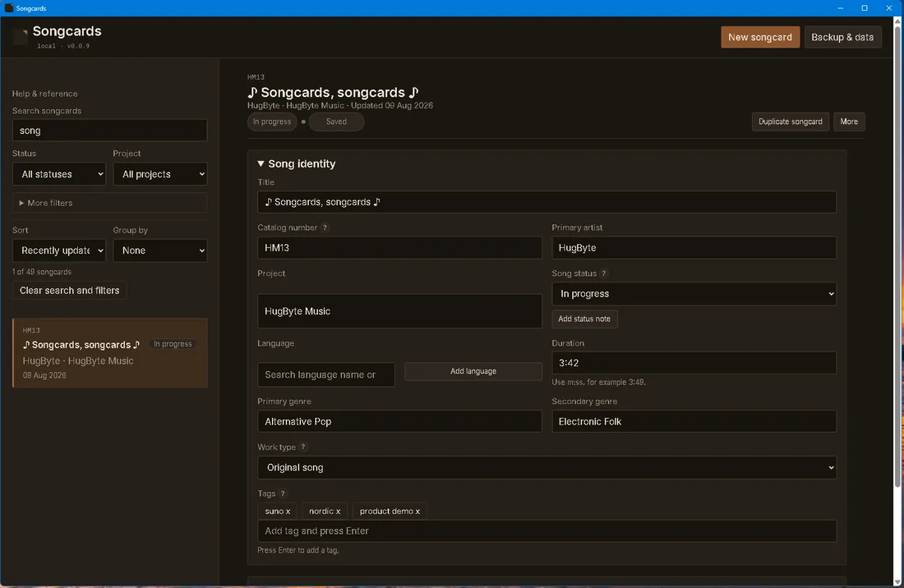This screenshot has width=904, height=588.
Task: Open the Song status In progress dropdown
Action: pyautogui.click(x=694, y=294)
